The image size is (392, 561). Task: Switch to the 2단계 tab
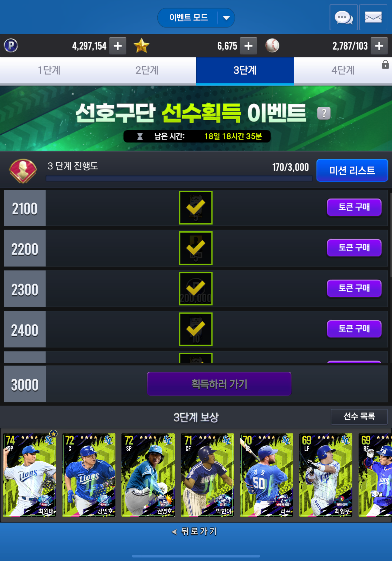(147, 70)
